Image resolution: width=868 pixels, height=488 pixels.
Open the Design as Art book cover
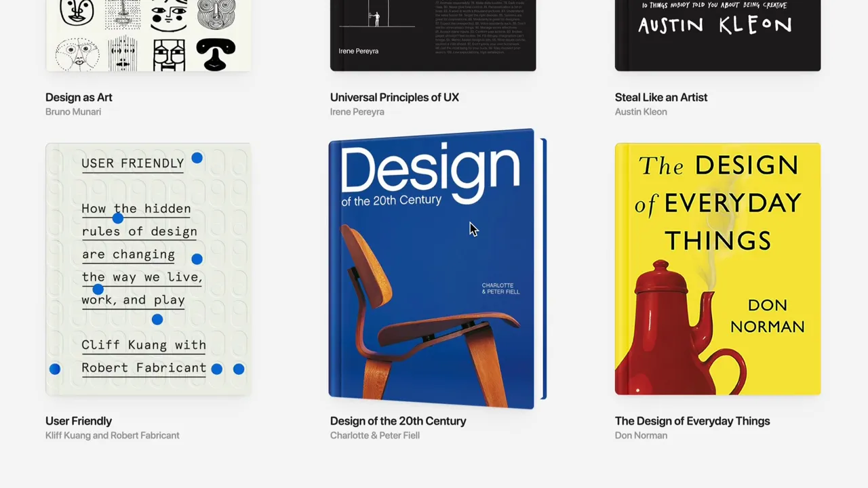tap(148, 35)
